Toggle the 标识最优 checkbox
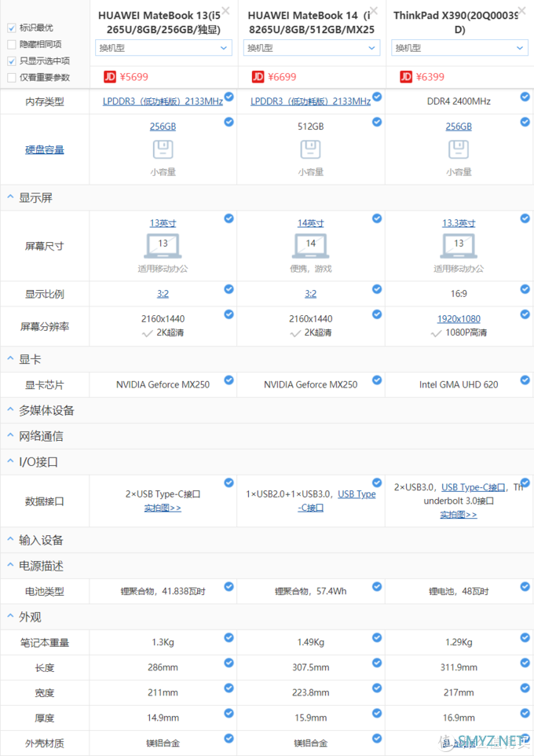The image size is (534, 756). click(12, 28)
